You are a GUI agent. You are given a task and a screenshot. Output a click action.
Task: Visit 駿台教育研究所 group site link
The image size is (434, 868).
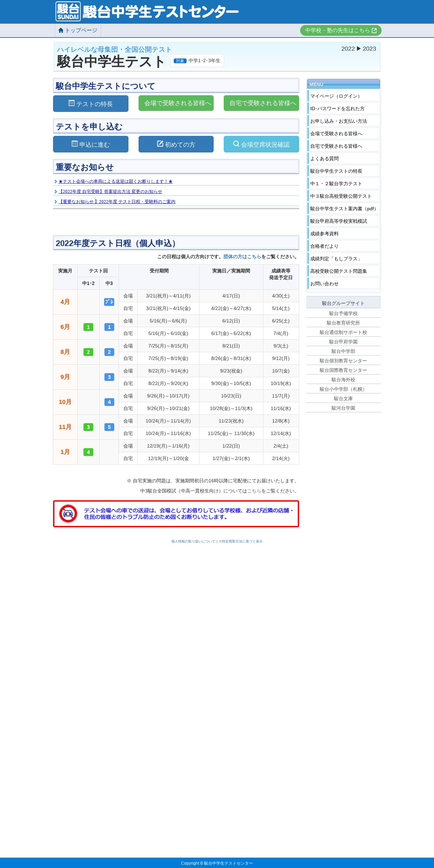pos(343,323)
